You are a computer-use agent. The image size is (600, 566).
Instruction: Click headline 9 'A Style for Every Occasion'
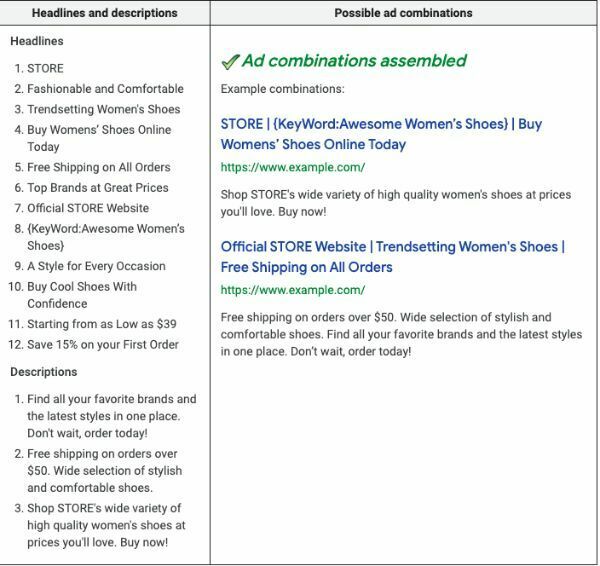(96, 266)
